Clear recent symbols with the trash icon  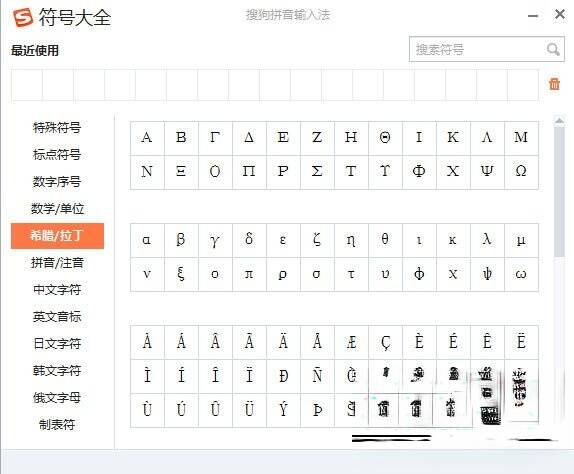[x=554, y=84]
